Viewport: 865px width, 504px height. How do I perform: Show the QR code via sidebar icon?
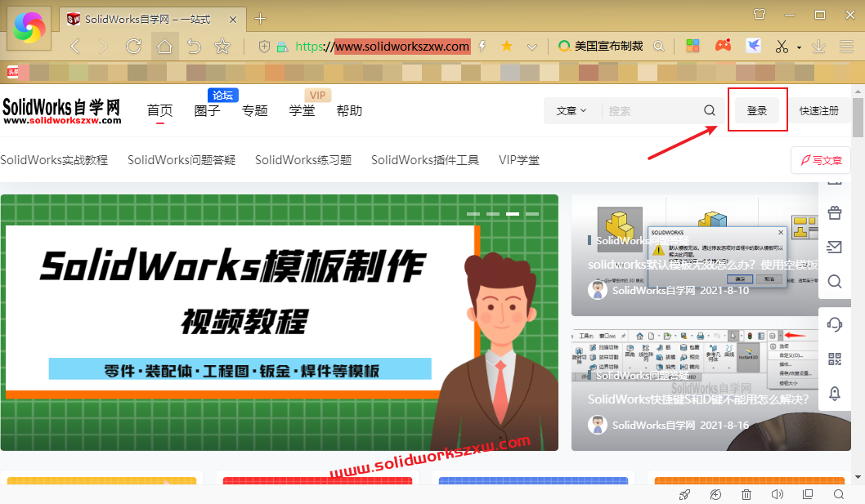tap(835, 359)
